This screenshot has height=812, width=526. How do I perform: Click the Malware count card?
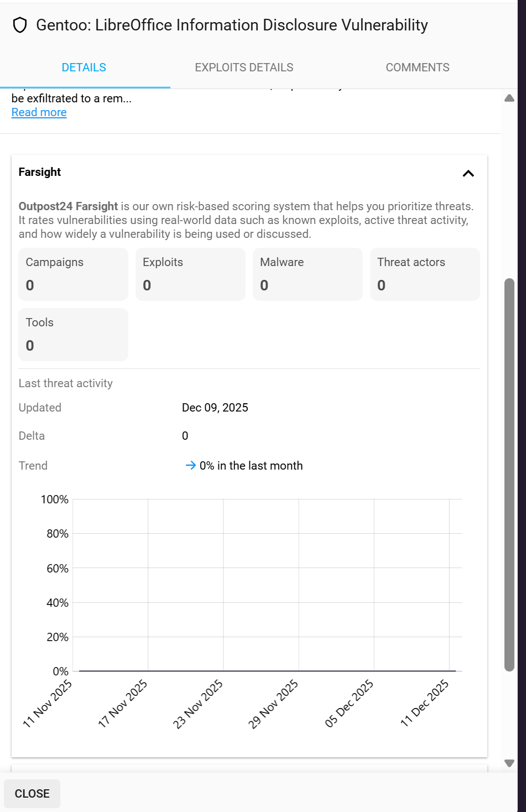(308, 274)
